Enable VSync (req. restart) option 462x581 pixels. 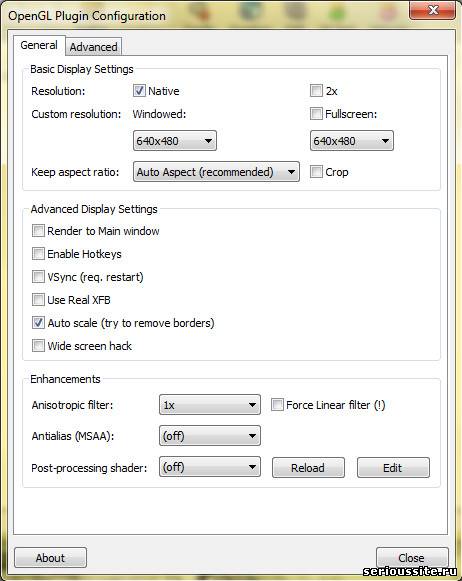pos(38,276)
